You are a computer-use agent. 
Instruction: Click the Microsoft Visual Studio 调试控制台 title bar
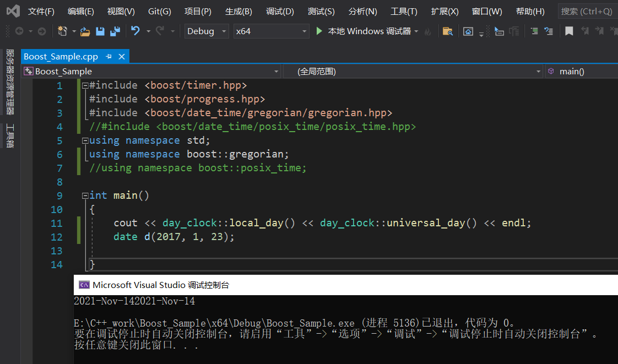346,285
